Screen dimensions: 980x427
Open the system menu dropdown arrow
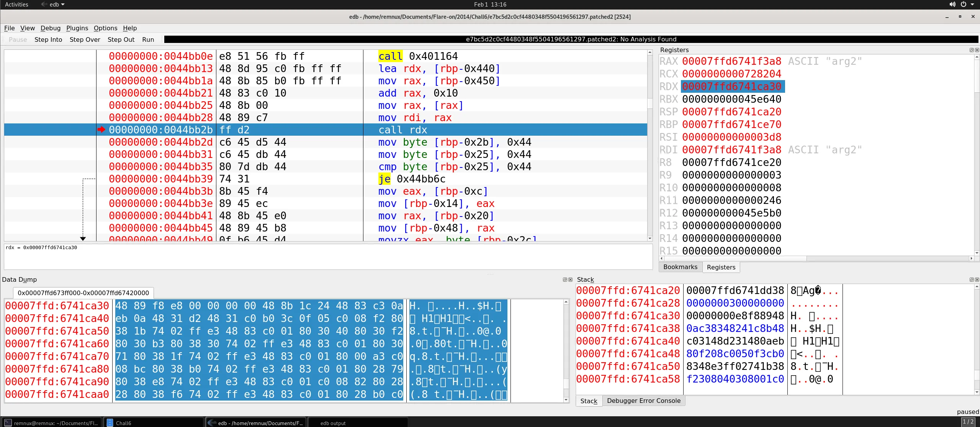972,5
